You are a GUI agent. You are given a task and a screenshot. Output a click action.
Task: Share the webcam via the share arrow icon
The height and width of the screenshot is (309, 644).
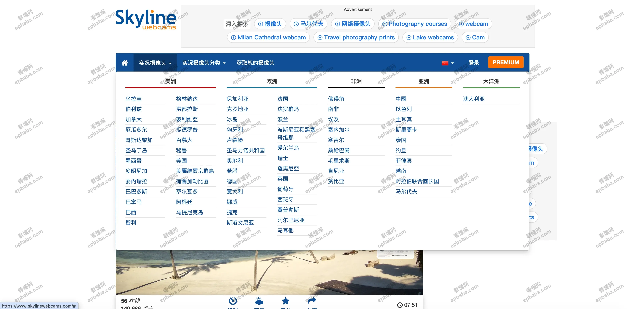click(x=312, y=301)
